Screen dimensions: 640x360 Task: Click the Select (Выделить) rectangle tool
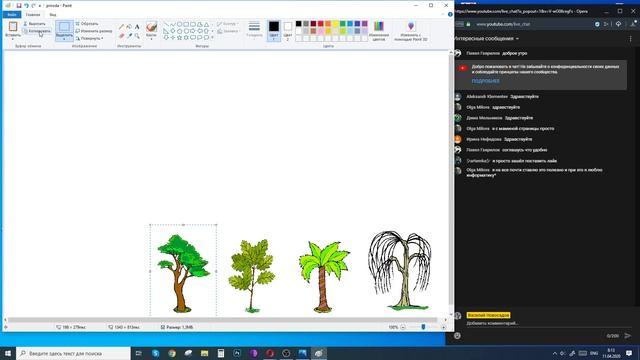click(x=64, y=27)
